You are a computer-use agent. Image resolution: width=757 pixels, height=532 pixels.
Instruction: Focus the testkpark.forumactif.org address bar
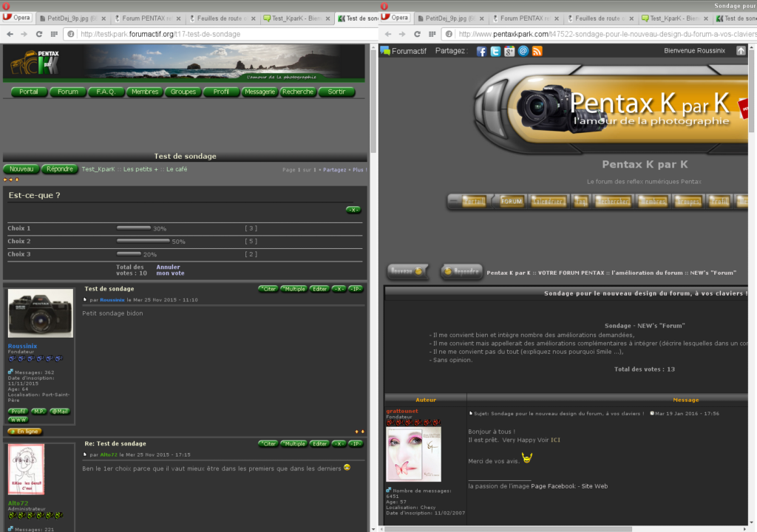pyautogui.click(x=220, y=34)
